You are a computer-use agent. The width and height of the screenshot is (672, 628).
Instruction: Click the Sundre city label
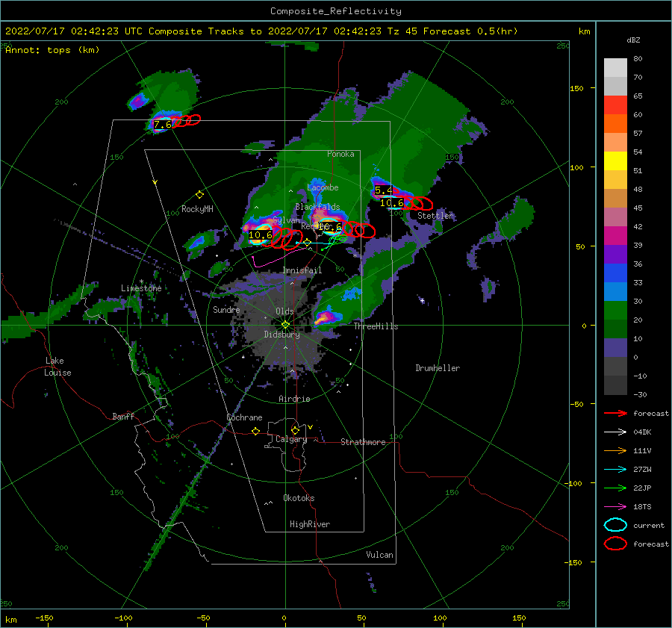226,310
